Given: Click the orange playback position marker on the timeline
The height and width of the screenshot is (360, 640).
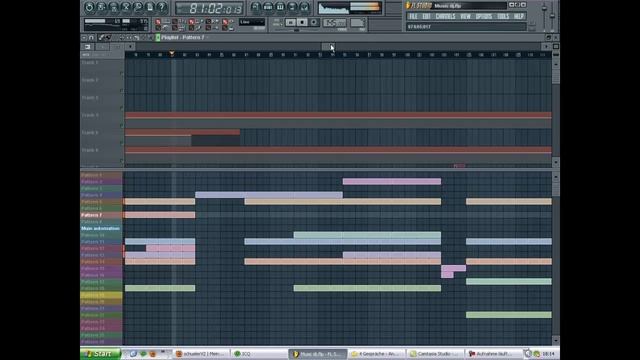Looking at the screenshot, I should 172,53.
